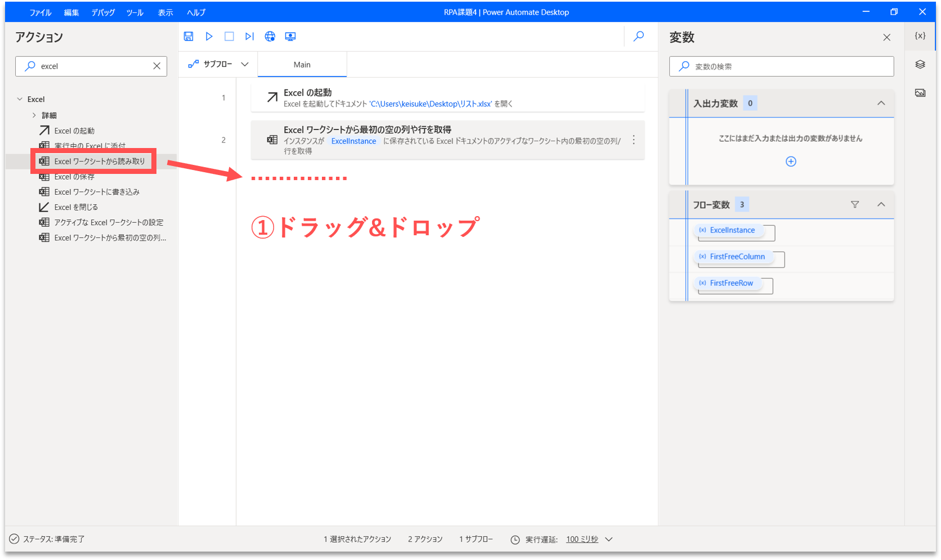This screenshot has height=560, width=941.
Task: Expand the 詳細 subgroup under Excel
Action: click(34, 115)
